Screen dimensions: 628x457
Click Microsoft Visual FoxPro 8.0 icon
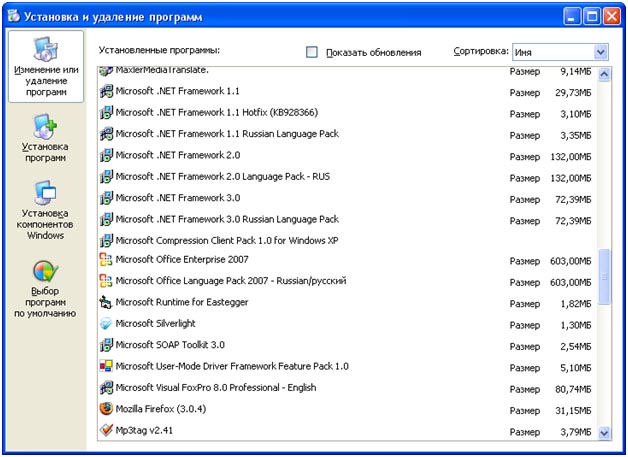point(106,388)
